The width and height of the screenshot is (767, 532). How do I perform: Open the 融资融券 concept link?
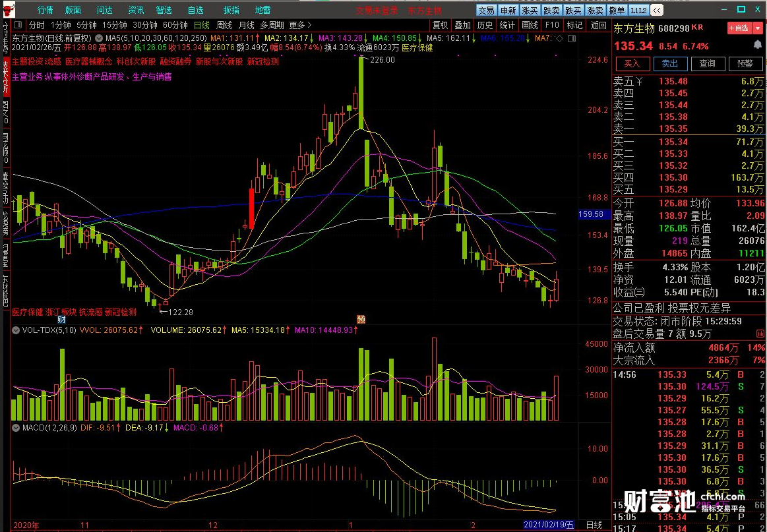(x=175, y=61)
